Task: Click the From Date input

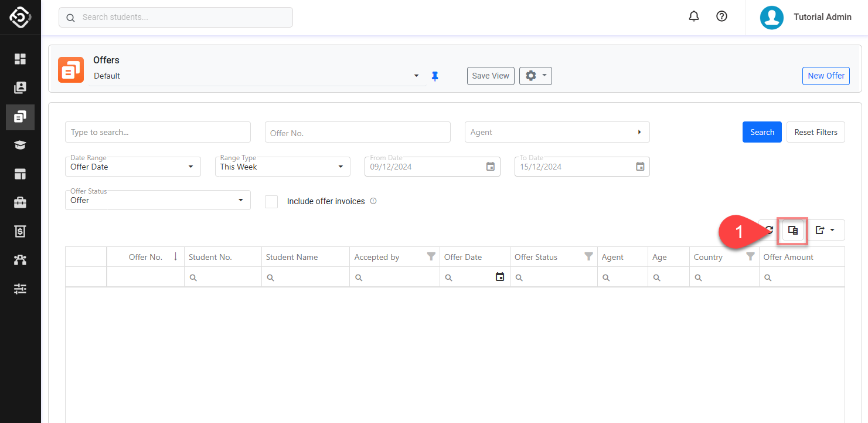Action: [x=433, y=167]
